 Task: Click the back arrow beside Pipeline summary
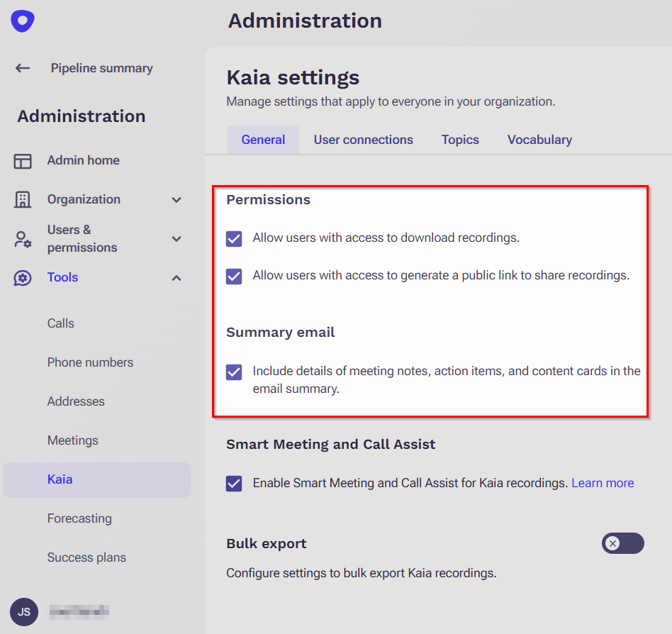23,68
